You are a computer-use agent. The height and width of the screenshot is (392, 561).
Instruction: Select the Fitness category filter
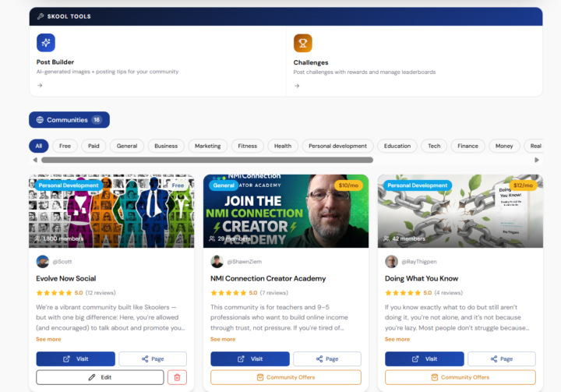[248, 146]
